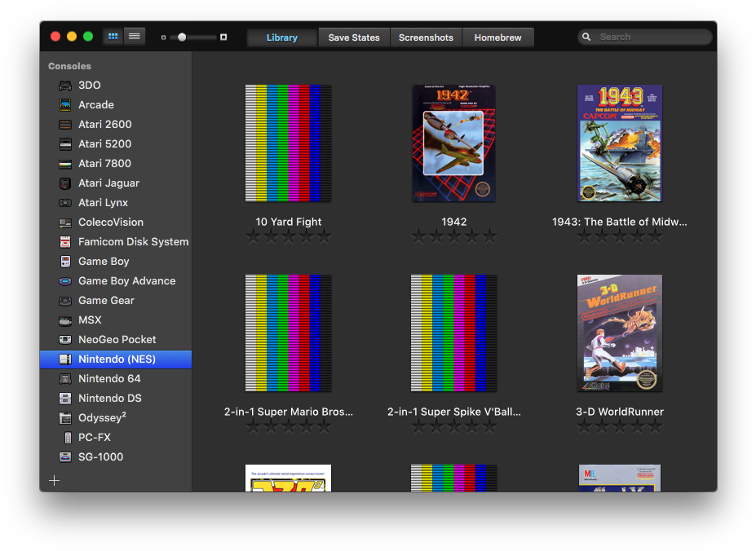Rate 3-D WorldRunner with stars
This screenshot has height=551, width=756.
click(x=620, y=426)
